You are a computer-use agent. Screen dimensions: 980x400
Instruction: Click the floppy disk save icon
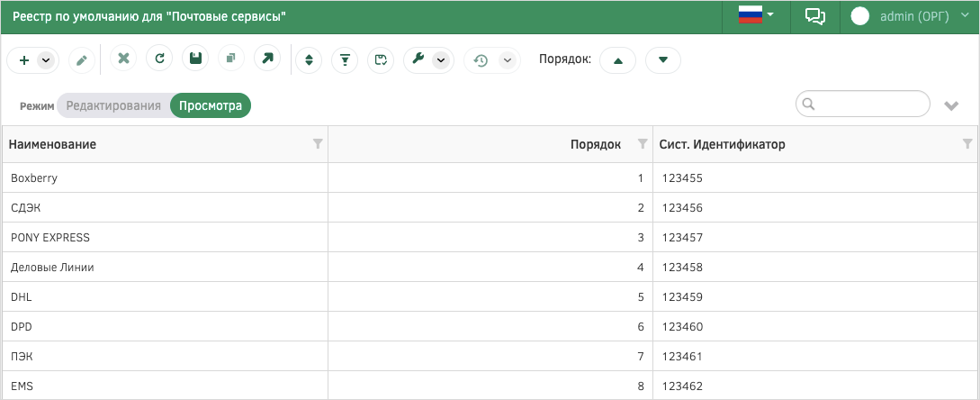[195, 59]
